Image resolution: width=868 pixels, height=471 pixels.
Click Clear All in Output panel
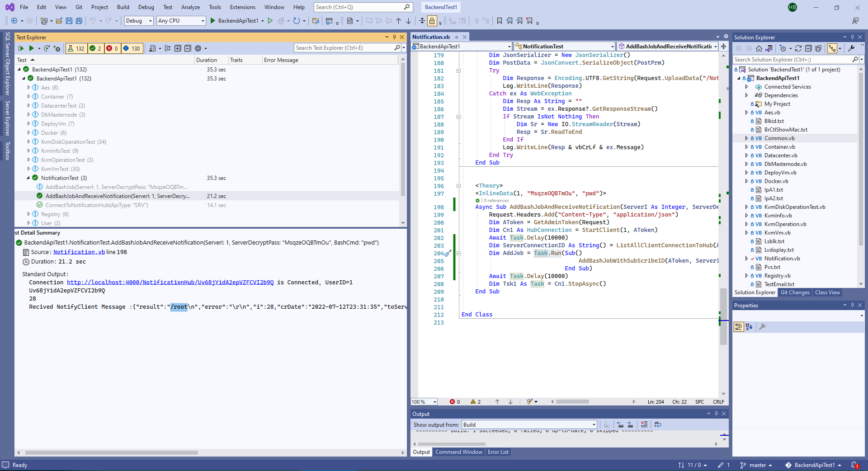click(x=644, y=424)
